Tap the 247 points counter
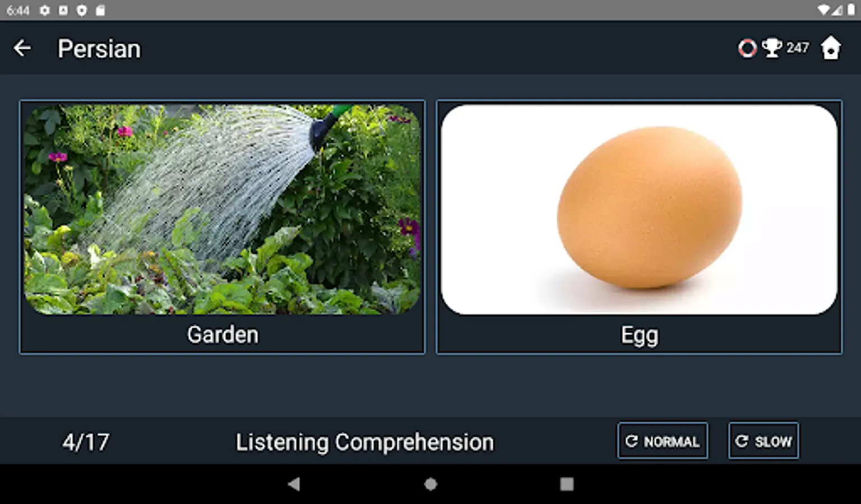This screenshot has height=504, width=861. tap(797, 48)
